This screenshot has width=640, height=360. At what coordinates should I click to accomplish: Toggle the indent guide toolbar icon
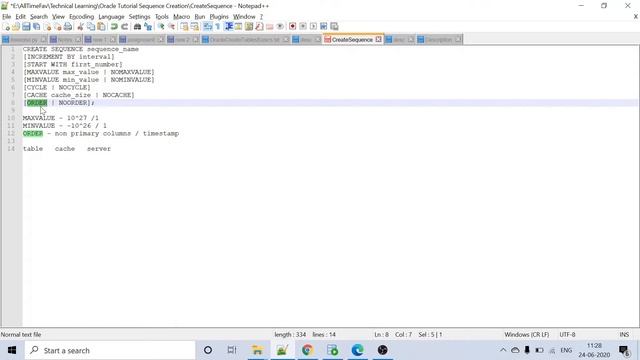pyautogui.click(x=229, y=27)
